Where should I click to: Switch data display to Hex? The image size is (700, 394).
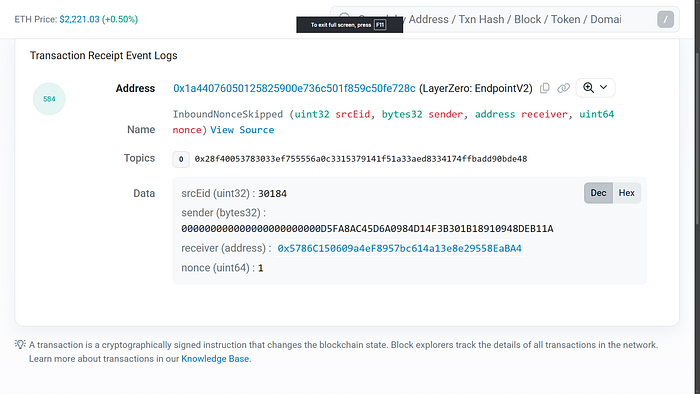[626, 193]
